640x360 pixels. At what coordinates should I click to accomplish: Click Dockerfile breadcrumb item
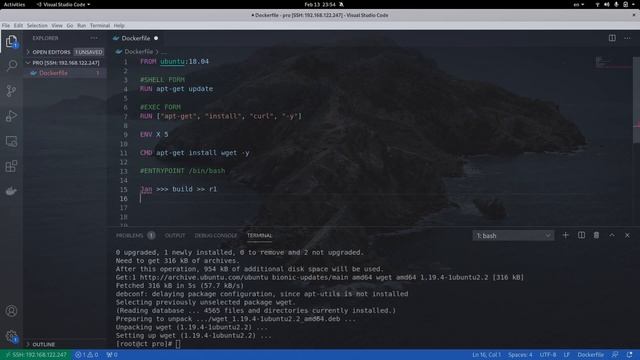pyautogui.click(x=138, y=51)
